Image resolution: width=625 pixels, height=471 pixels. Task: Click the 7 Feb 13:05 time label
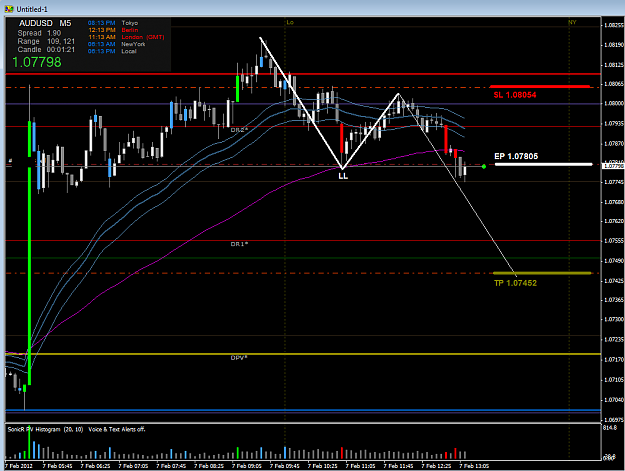click(x=474, y=466)
